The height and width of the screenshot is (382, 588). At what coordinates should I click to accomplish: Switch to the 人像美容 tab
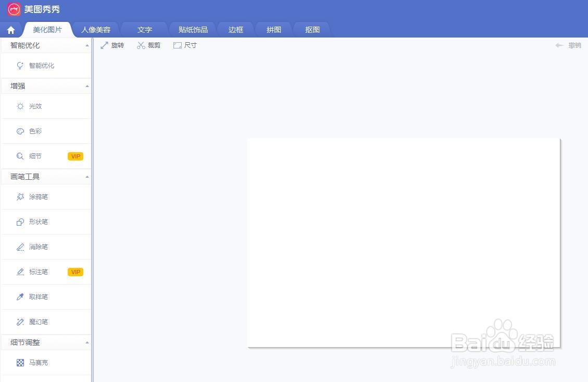tap(96, 30)
